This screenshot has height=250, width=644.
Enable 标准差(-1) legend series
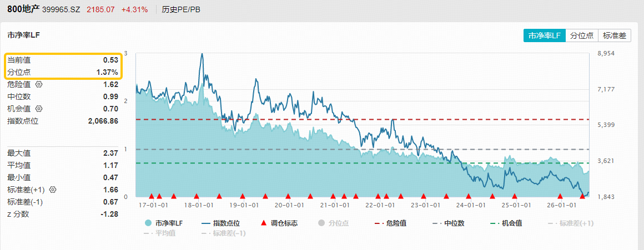click(x=223, y=233)
